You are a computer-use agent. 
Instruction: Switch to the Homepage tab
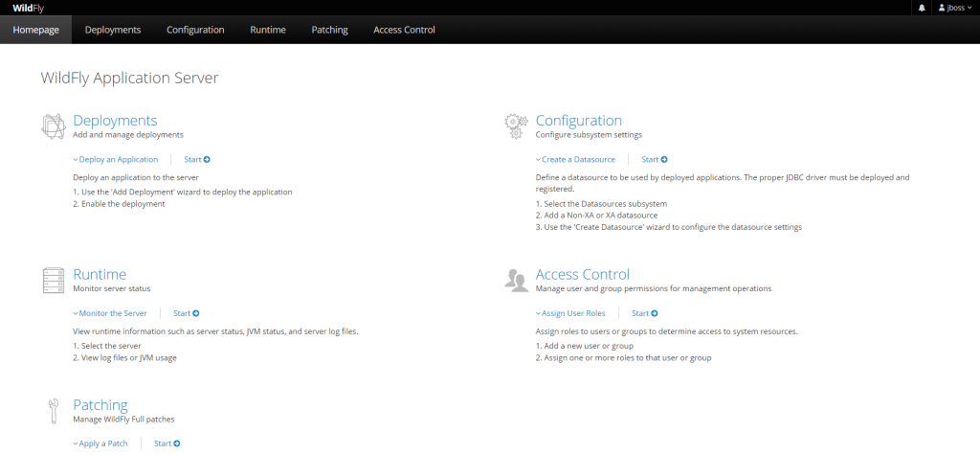35,30
